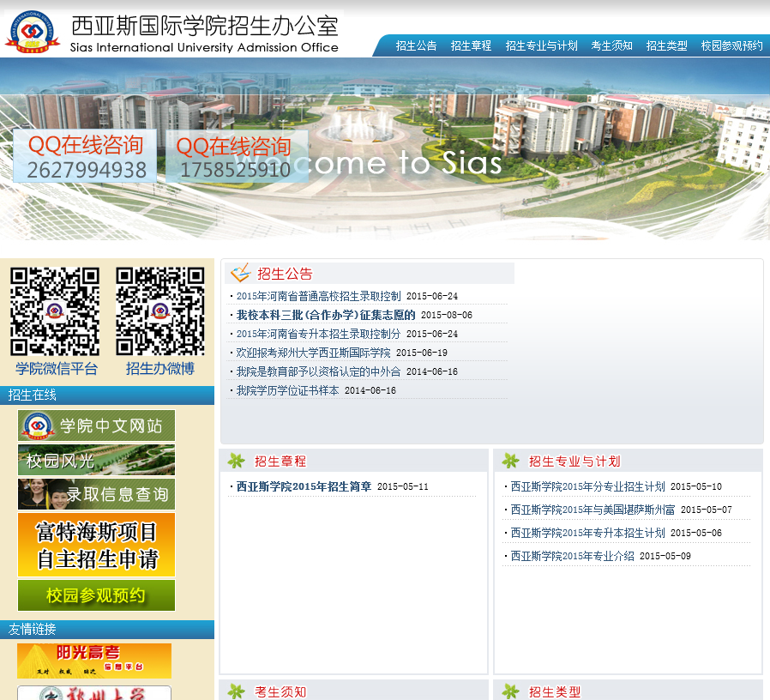This screenshot has height=700, width=770.
Task: Click the leaf icon beside 招生专业与计划 heading
Action: click(x=511, y=461)
